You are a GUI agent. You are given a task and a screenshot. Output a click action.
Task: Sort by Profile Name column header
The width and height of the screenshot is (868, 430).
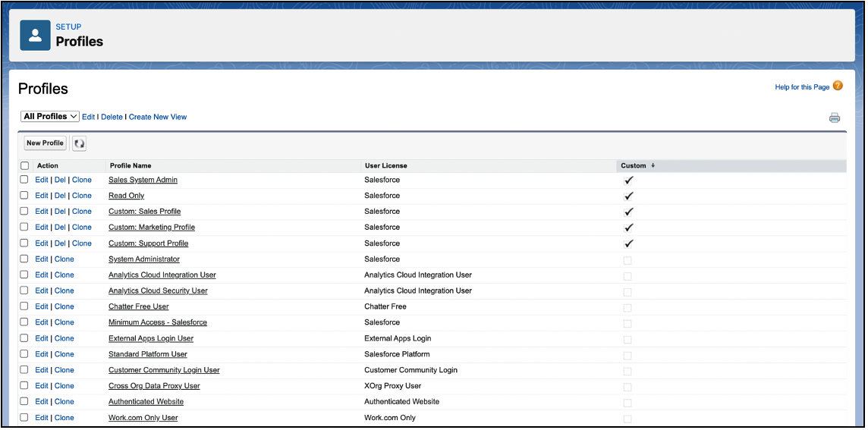131,165
